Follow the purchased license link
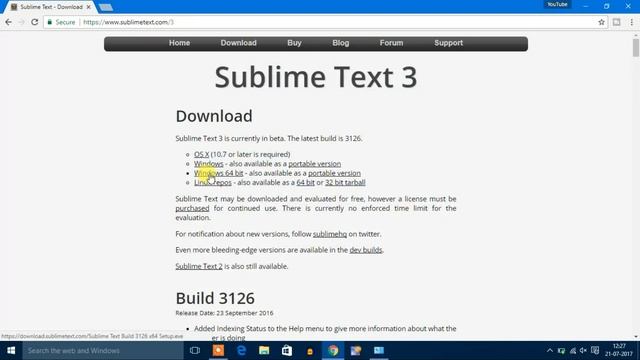Screen dimensions: 640x360 [192, 208]
